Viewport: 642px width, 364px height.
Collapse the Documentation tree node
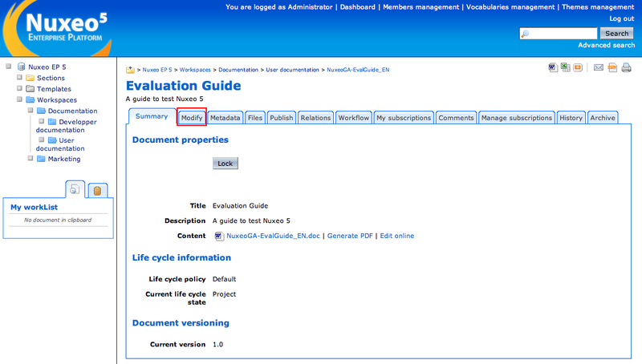30,110
